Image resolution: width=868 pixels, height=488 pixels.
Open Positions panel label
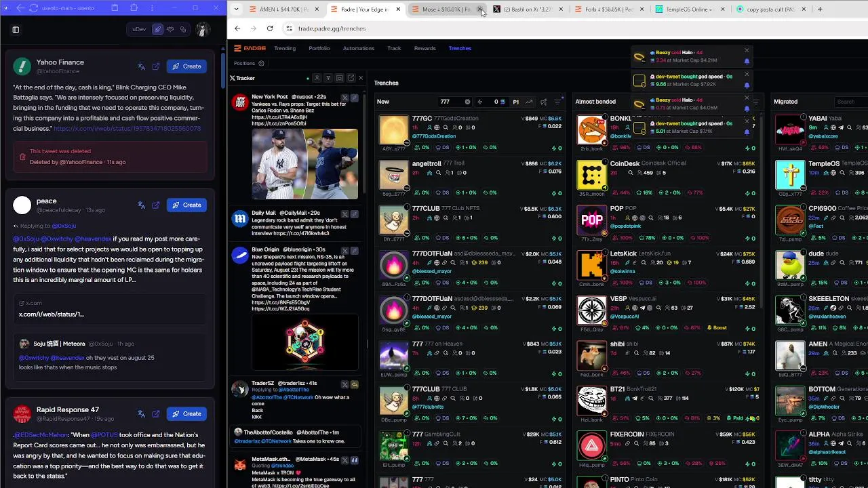point(244,63)
